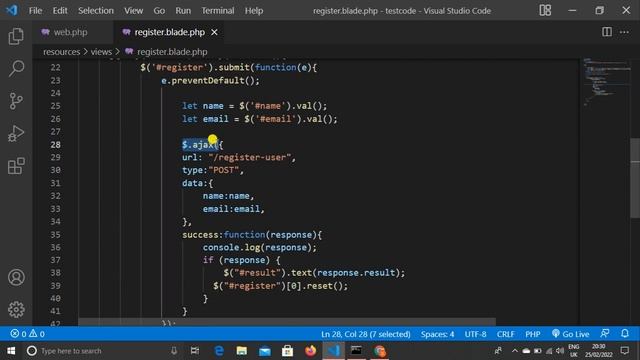The height and width of the screenshot is (360, 640).
Task: Change encoding via UTF-8 indicator
Action: click(x=475, y=334)
